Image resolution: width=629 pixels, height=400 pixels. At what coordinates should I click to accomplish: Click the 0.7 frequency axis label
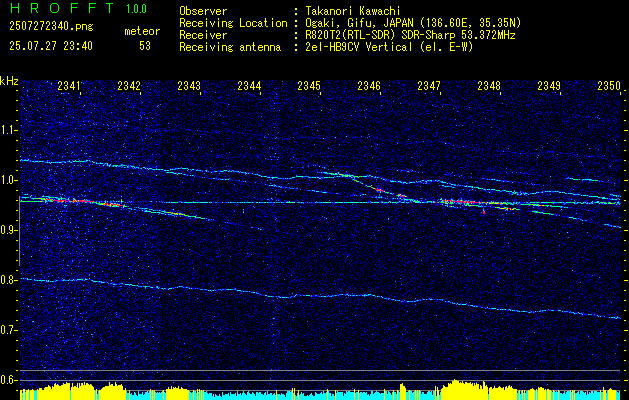point(9,330)
